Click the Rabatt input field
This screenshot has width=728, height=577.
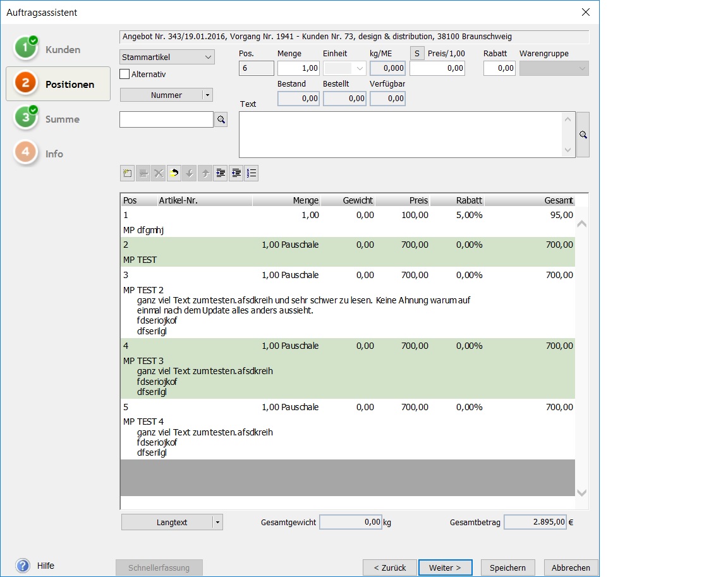coord(500,68)
